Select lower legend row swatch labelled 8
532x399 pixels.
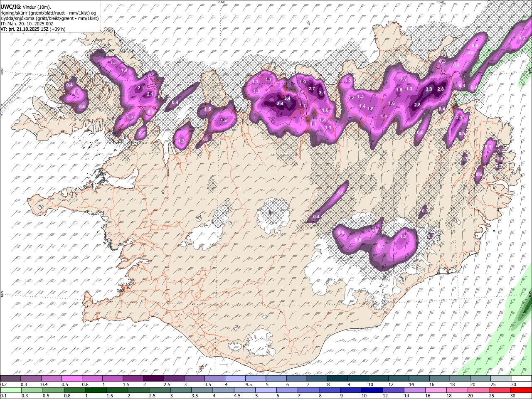(x=330, y=390)
